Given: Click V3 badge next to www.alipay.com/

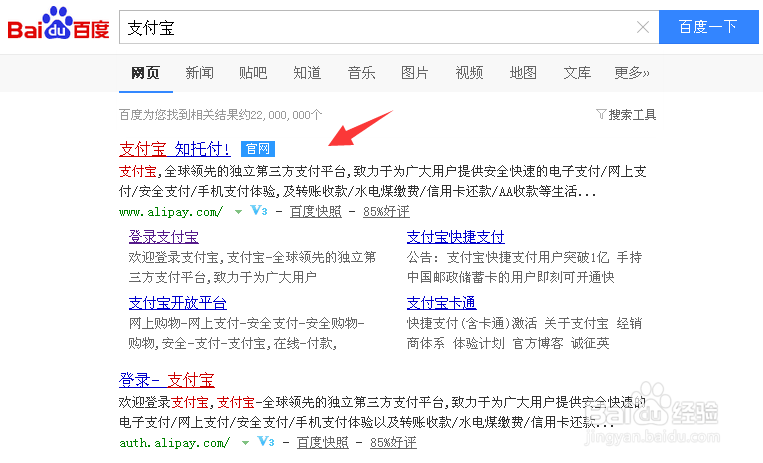Looking at the screenshot, I should pyautogui.click(x=259, y=211).
